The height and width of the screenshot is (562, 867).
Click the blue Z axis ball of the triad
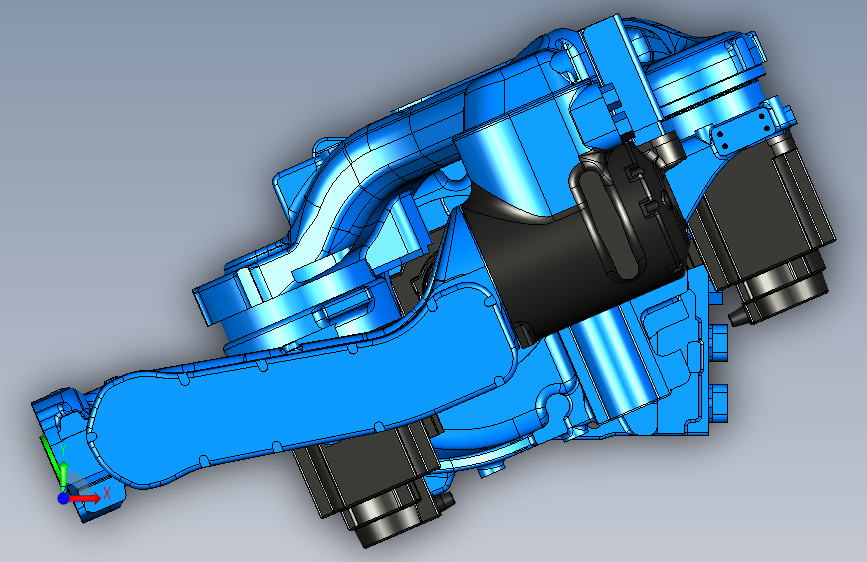coord(63,498)
